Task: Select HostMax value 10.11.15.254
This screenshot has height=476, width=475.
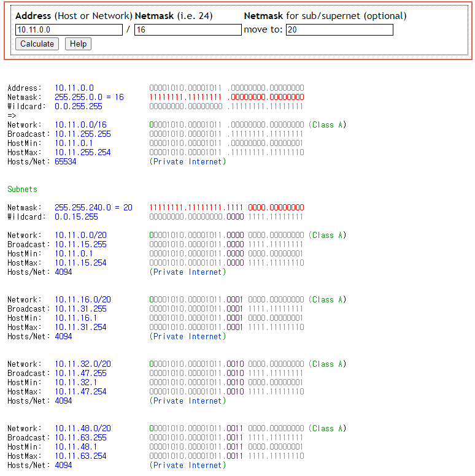Action: [x=80, y=263]
